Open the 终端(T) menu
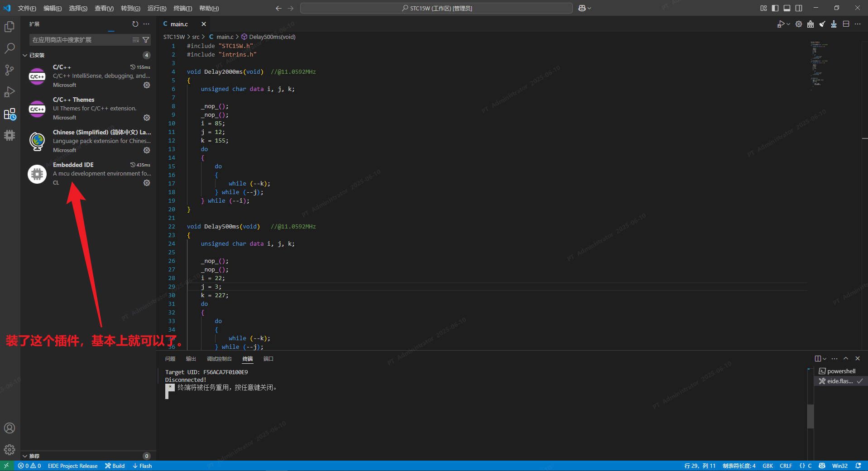 [182, 8]
